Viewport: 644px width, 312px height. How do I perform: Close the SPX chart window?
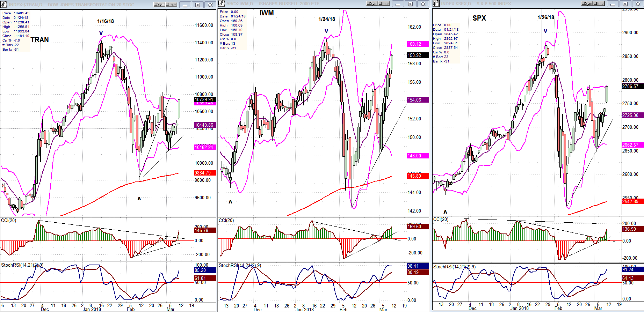tap(637, 4)
